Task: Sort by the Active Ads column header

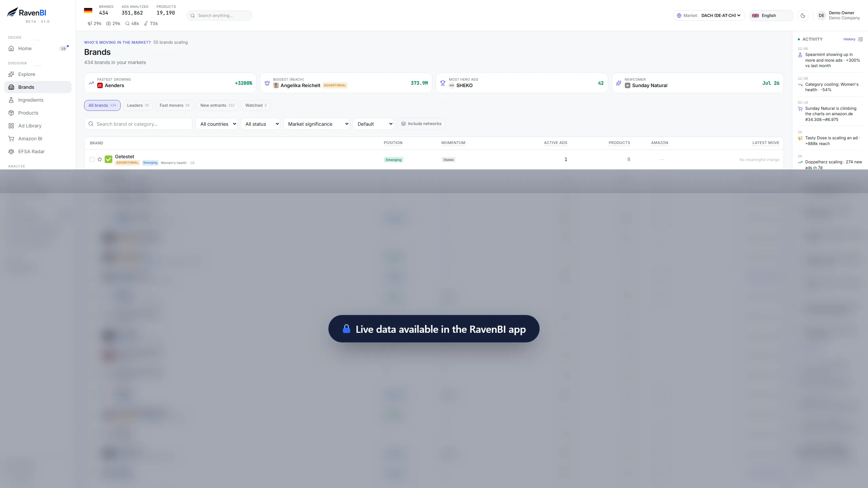Action: coord(555,143)
